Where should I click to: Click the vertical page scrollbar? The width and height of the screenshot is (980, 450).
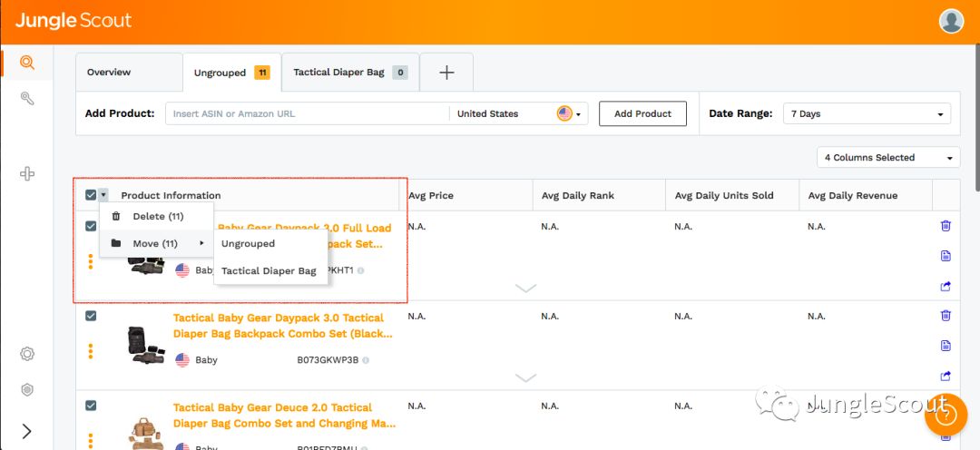point(977,118)
